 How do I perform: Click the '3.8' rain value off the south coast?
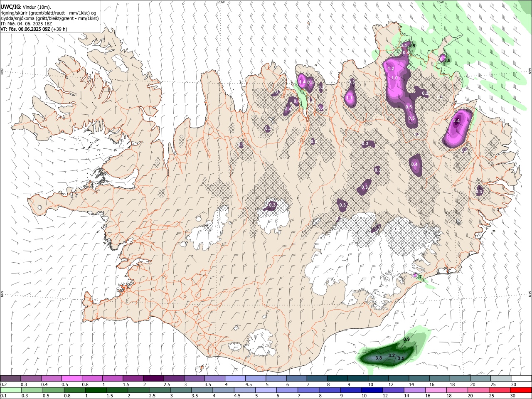click(x=379, y=358)
